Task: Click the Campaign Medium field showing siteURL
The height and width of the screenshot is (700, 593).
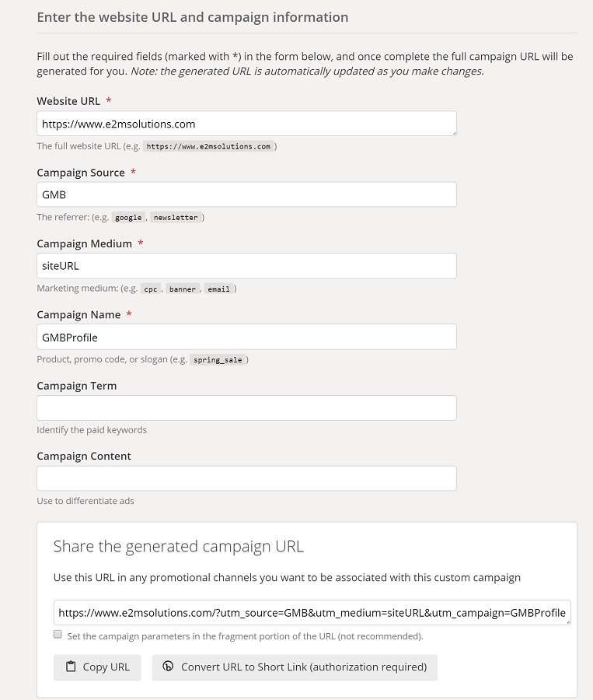Action: 246,265
